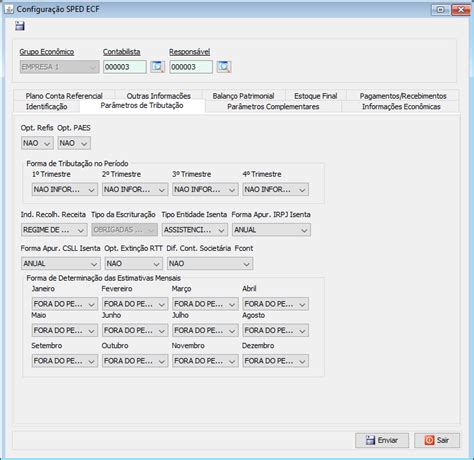Expand the Opt. PAES dropdown
This screenshot has width=474, height=460.
coord(74,143)
